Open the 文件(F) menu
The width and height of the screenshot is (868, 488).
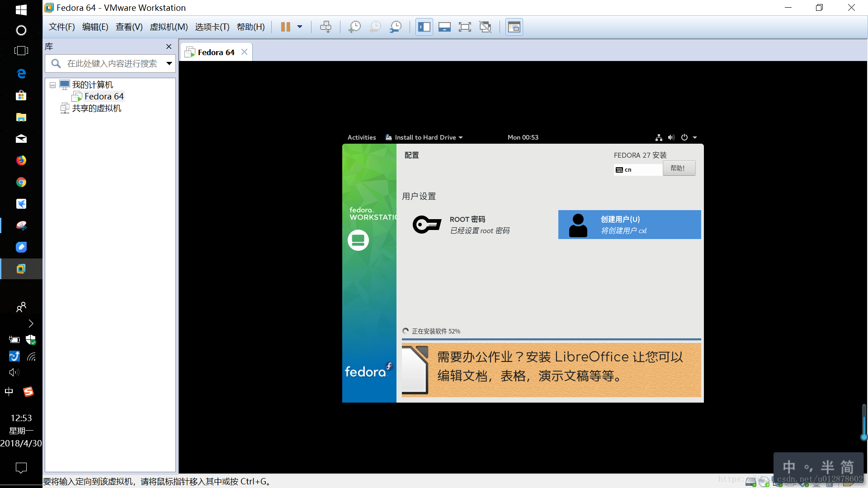(x=62, y=27)
